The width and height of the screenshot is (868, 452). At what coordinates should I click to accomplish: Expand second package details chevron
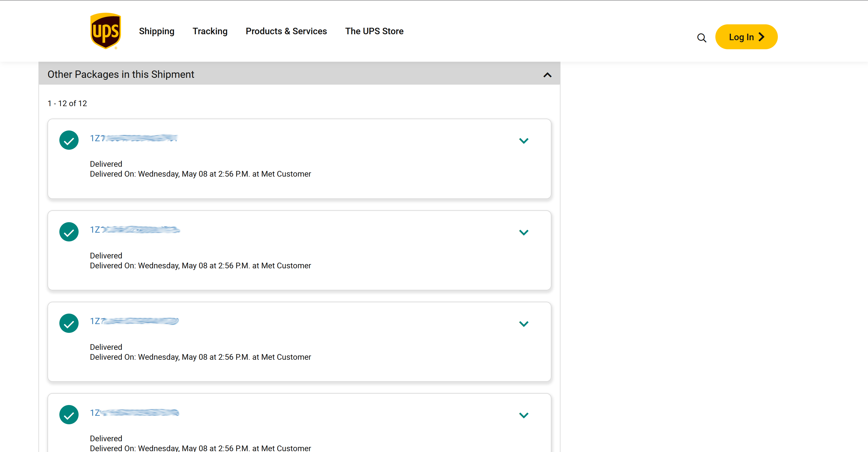(x=524, y=232)
